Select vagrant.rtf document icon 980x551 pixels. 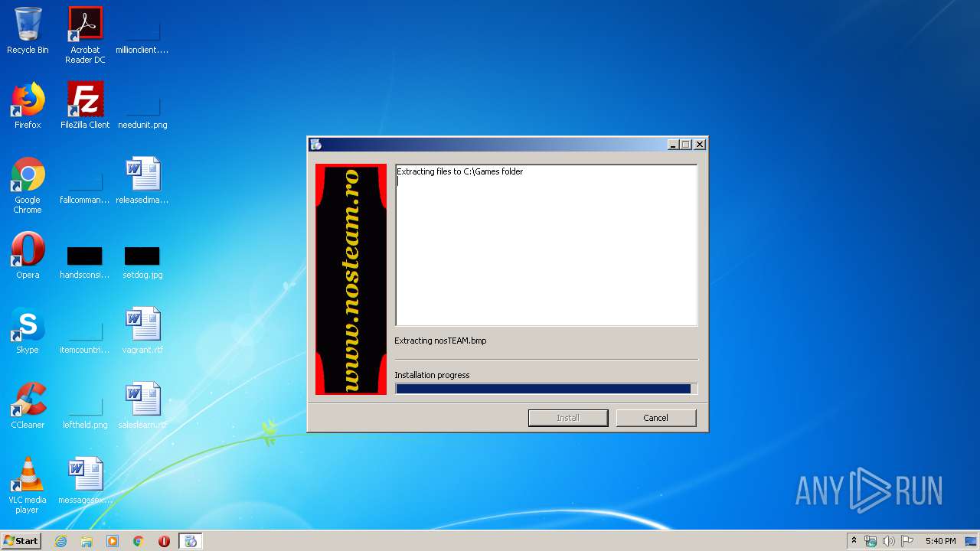pos(142,331)
